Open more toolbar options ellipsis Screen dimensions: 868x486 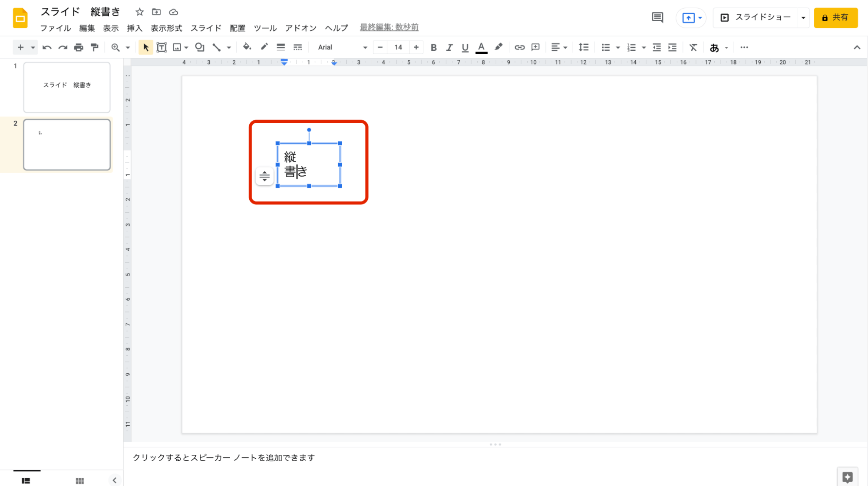(x=744, y=47)
